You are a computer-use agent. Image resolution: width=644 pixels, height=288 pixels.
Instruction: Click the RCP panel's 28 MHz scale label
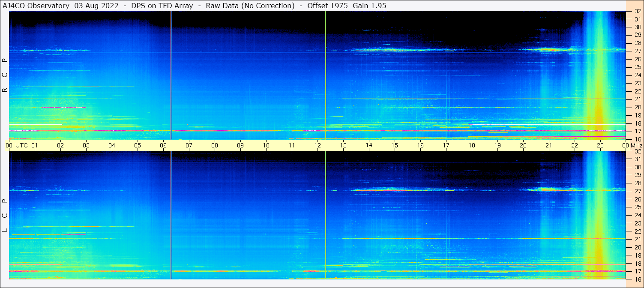[x=637, y=43]
